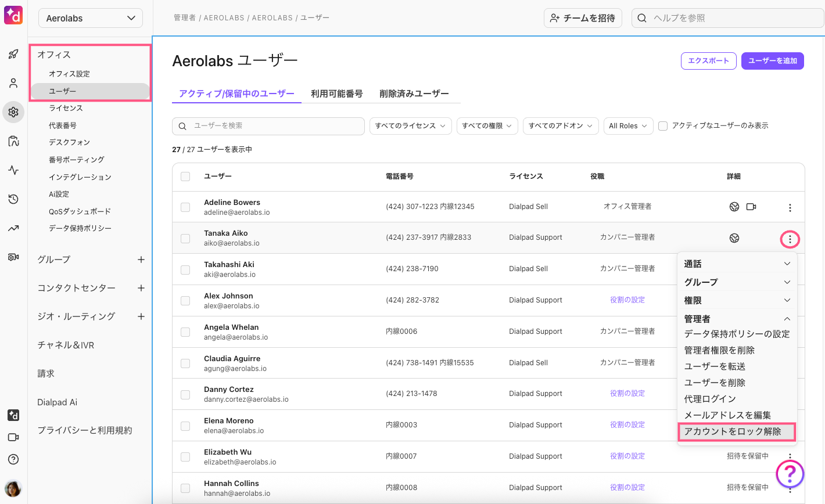Select the checkbox for Takahashi Aki
Screen dimensions: 825x504
pyautogui.click(x=185, y=269)
